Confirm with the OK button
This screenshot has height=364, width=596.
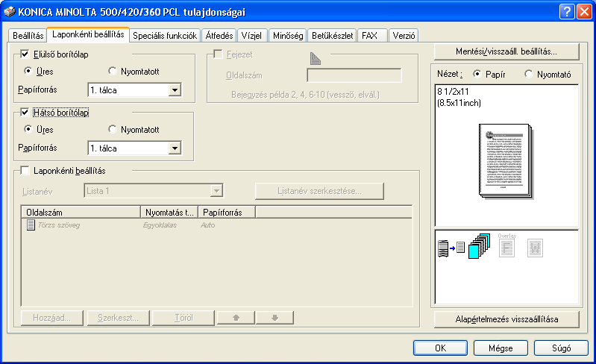pyautogui.click(x=441, y=348)
